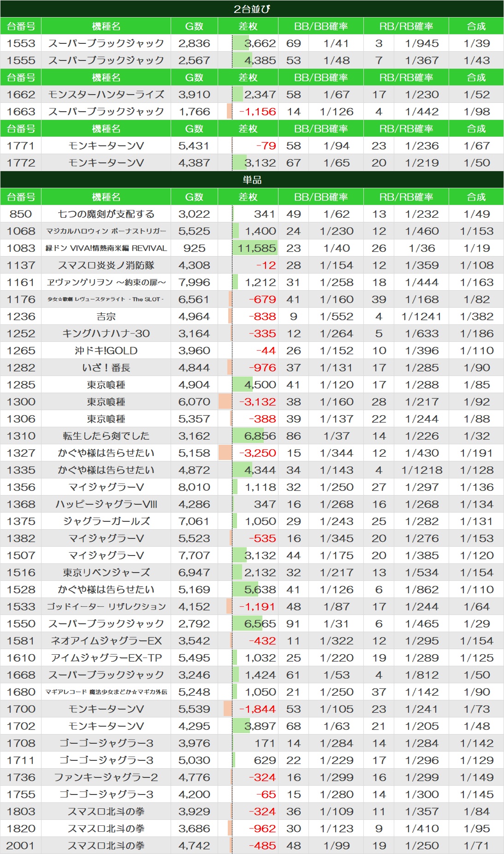This screenshot has height=854, width=504.
Task: Click the 1,424 差枚 value
Action: point(260,675)
